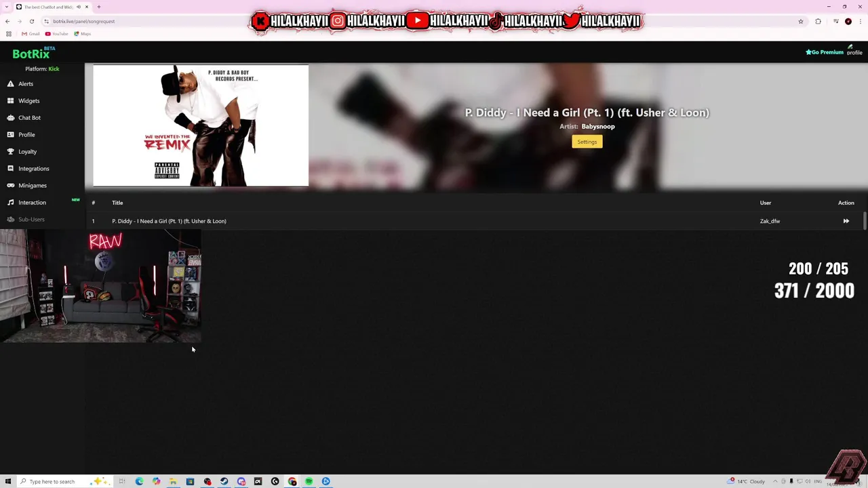Skip the song requested by Zak_dfw
868x488 pixels.
pos(846,221)
